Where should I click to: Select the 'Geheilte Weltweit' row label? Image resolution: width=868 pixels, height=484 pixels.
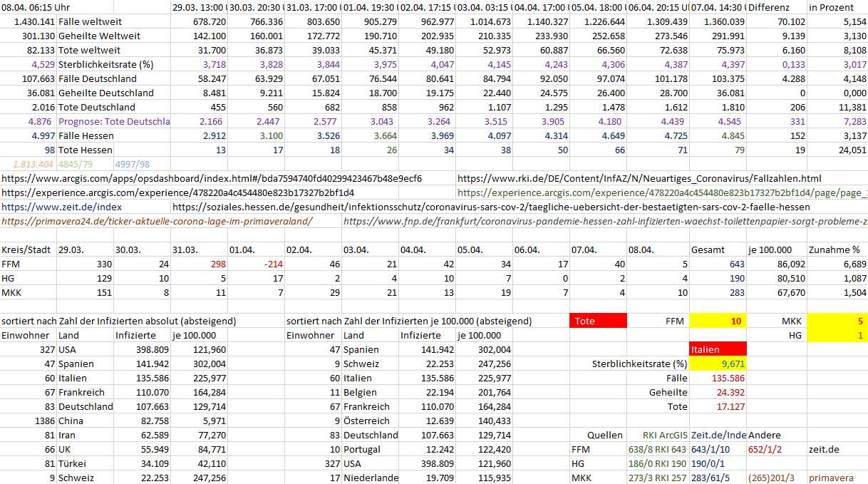pyautogui.click(x=99, y=36)
